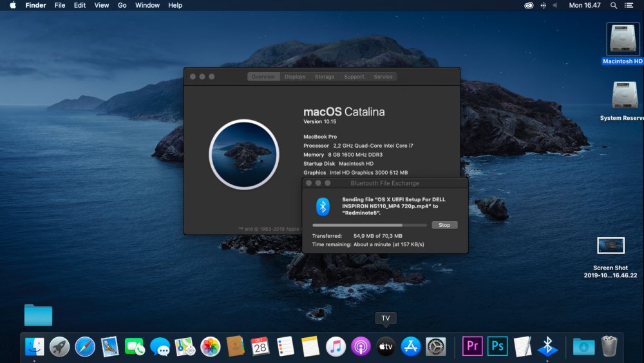This screenshot has width=644, height=363.
Task: Click "Intel HD Graphics 3000 512 MB" line
Action: pos(369,173)
